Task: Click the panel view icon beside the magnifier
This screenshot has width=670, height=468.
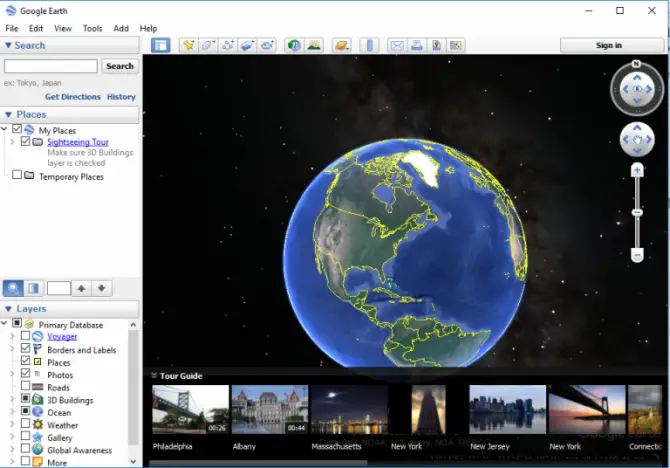Action: point(33,288)
